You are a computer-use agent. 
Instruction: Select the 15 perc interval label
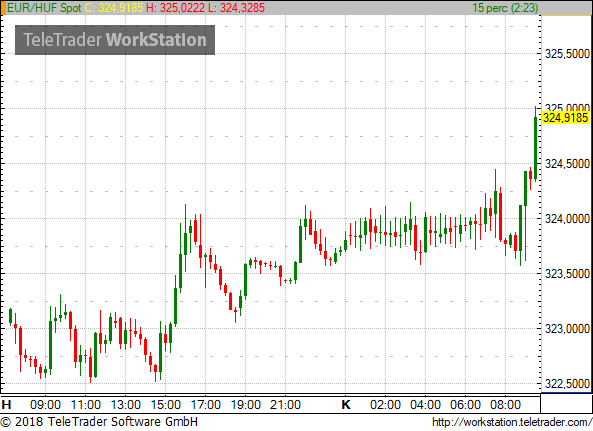coord(505,8)
